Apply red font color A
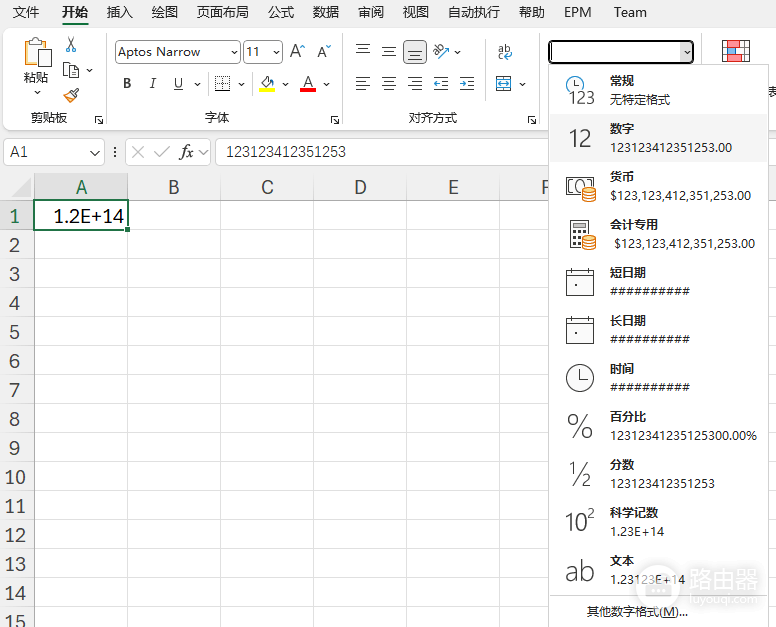776x627 pixels. tap(308, 84)
